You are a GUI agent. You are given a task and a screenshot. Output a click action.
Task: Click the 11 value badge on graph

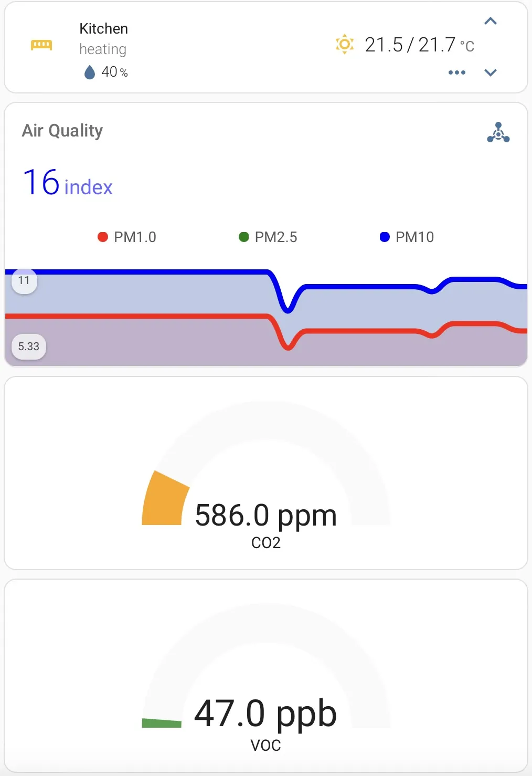tap(24, 281)
